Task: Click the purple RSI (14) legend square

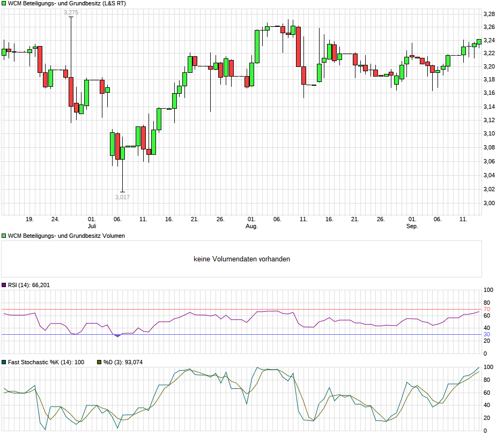Action: 4,285
